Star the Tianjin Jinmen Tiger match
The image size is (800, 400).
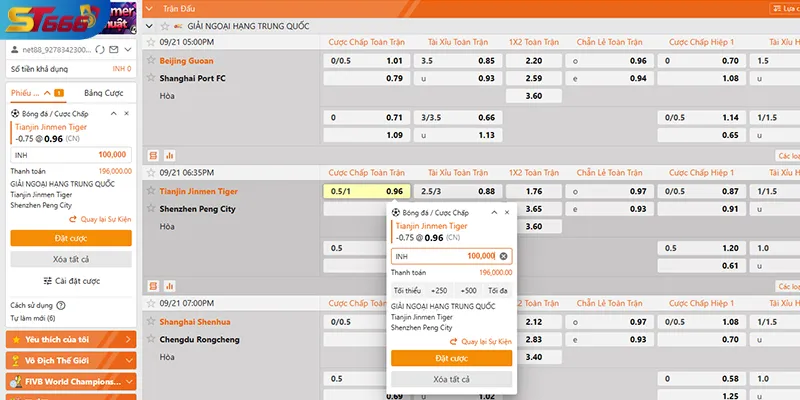point(151,191)
